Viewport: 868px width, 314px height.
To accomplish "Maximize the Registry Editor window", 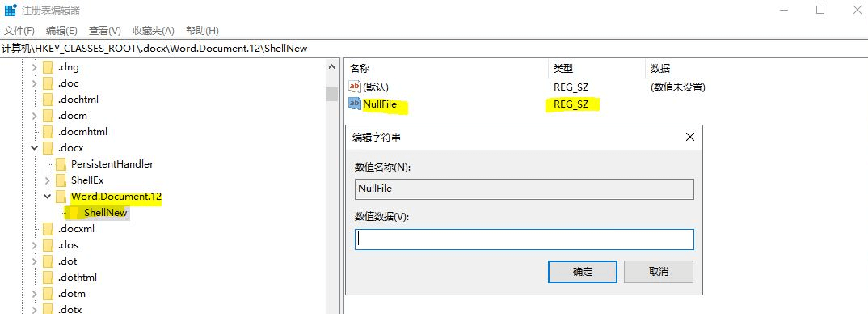I will pos(820,10).
